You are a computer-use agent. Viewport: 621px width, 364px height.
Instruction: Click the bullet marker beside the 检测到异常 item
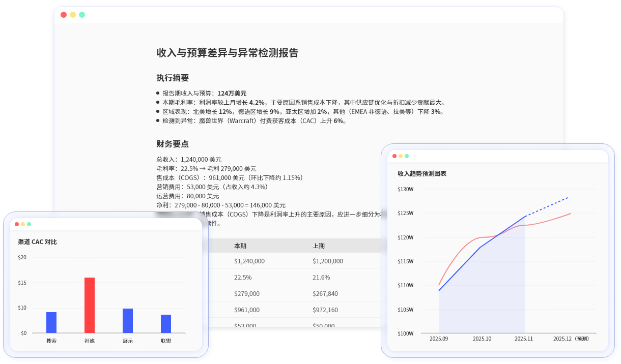point(158,120)
